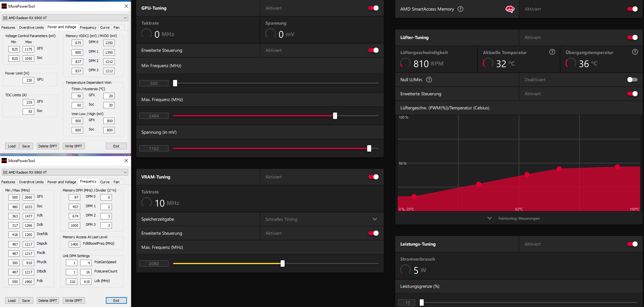Switch to Curve tab in top MorePowerTool
644x307 pixels.
click(105, 28)
